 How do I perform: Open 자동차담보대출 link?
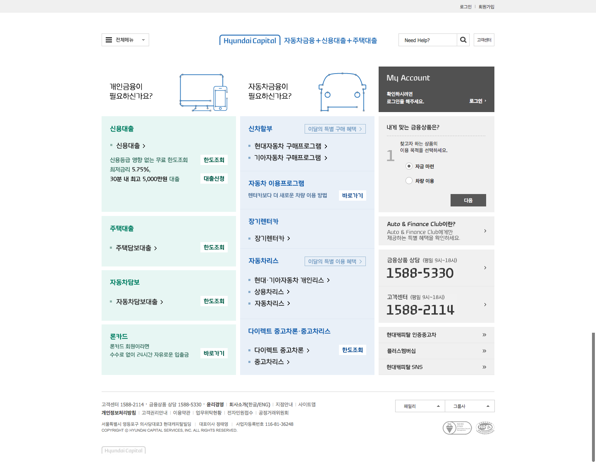tap(139, 302)
